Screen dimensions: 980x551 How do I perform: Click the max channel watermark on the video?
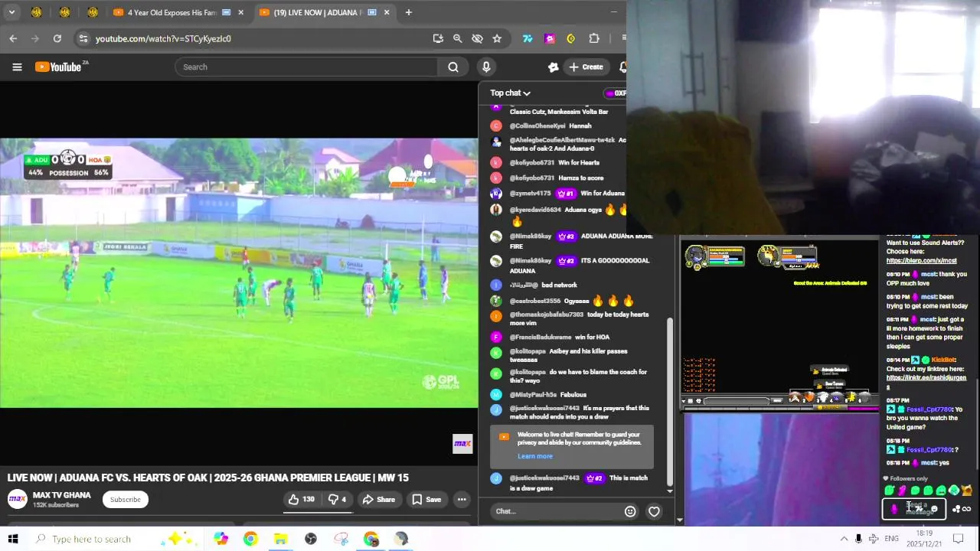(x=462, y=443)
